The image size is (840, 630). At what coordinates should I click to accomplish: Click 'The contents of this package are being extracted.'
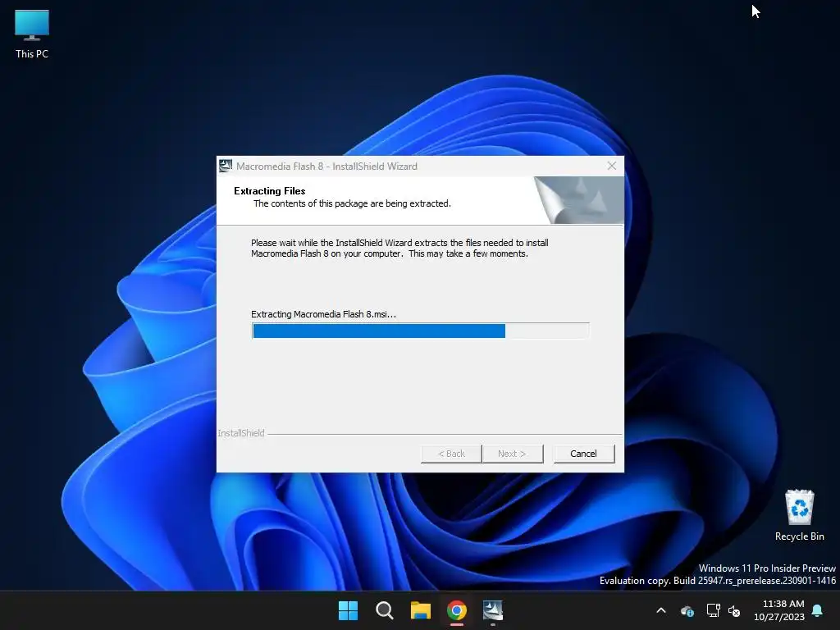352,203
